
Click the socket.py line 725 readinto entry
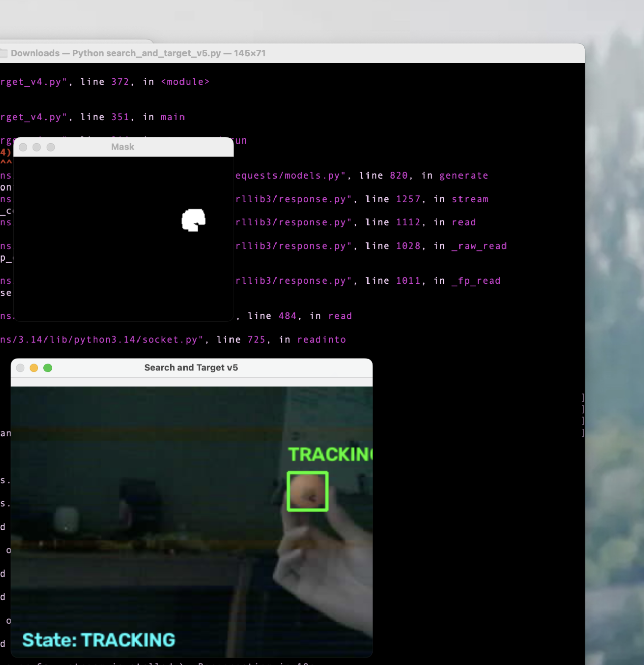pos(173,340)
